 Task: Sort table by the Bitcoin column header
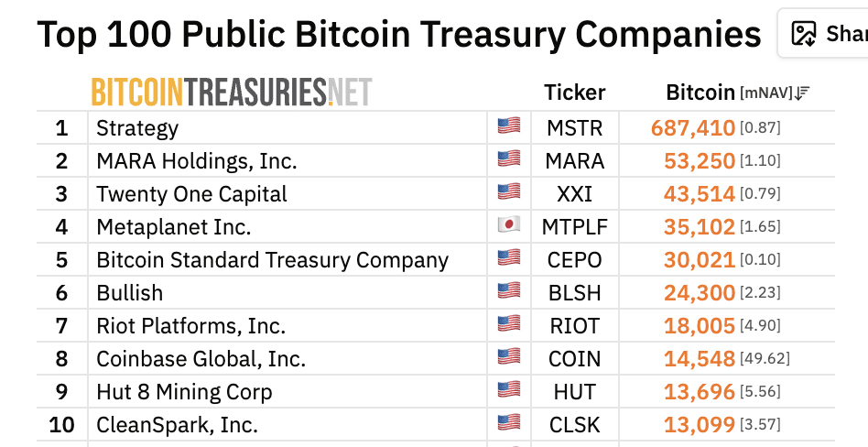click(700, 93)
